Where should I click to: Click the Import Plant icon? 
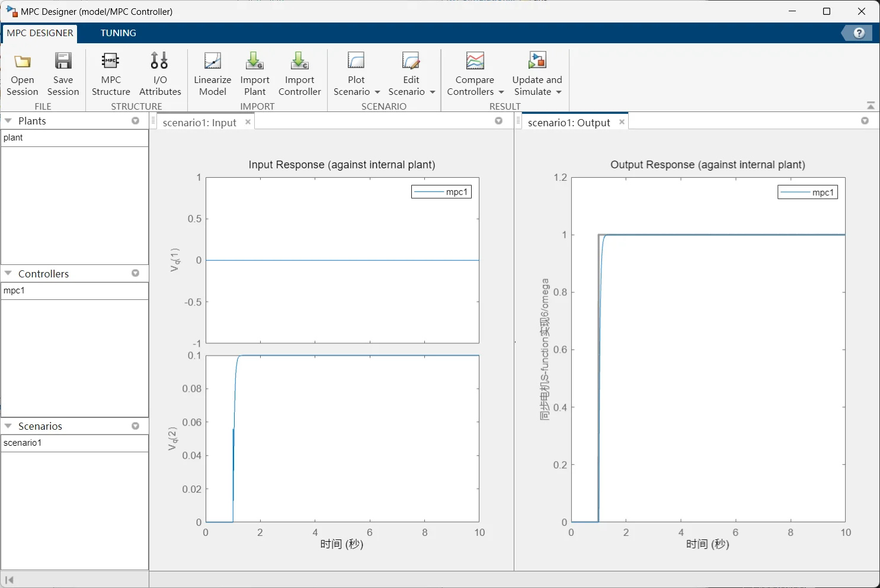(254, 62)
